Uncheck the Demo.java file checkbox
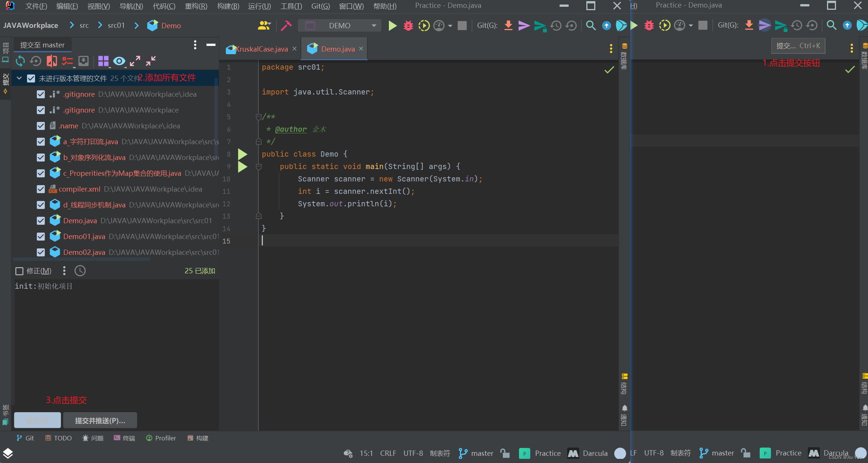The width and height of the screenshot is (868, 463). [41, 221]
